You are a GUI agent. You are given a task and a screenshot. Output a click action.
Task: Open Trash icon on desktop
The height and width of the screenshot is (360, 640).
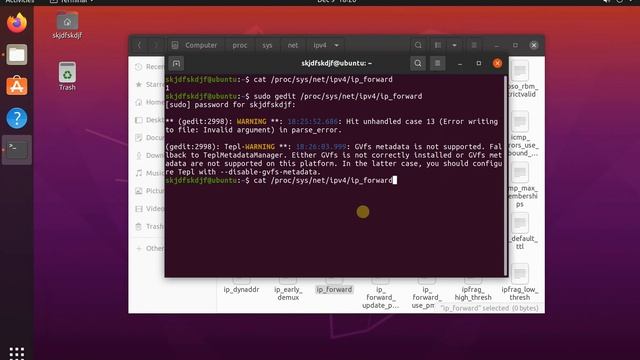pyautogui.click(x=67, y=76)
